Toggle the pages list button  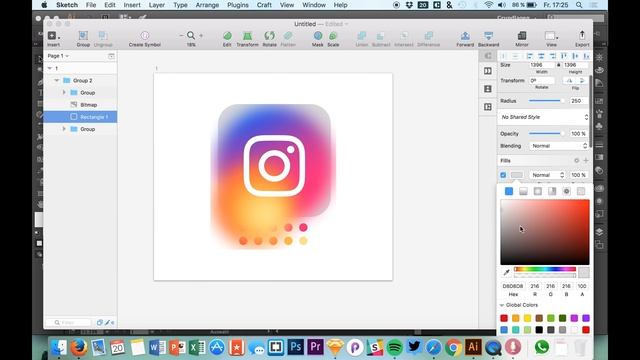(111, 56)
